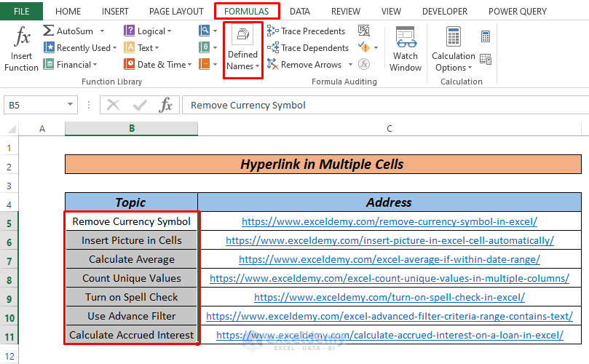Select cell "Turn on Spell Check"
589x364 pixels.
[x=132, y=297]
